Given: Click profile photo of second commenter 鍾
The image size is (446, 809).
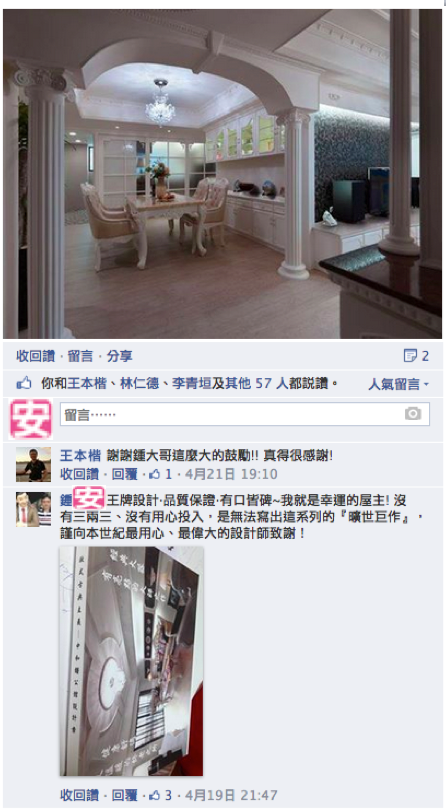Looking at the screenshot, I should click(x=34, y=509).
